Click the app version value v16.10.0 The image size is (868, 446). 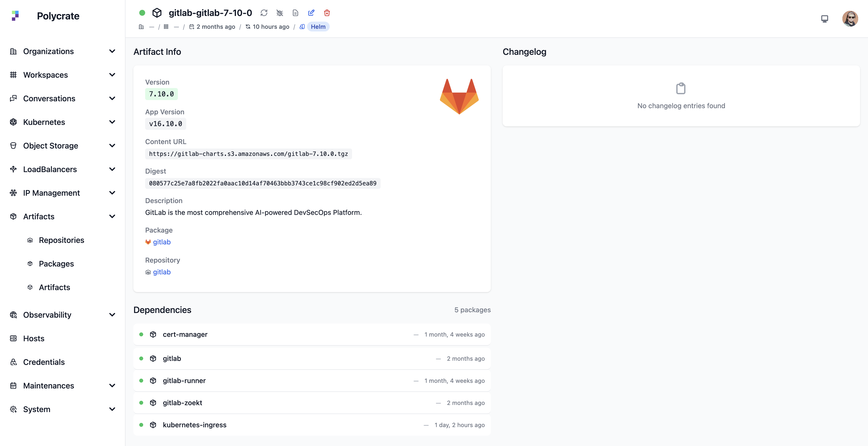[165, 124]
